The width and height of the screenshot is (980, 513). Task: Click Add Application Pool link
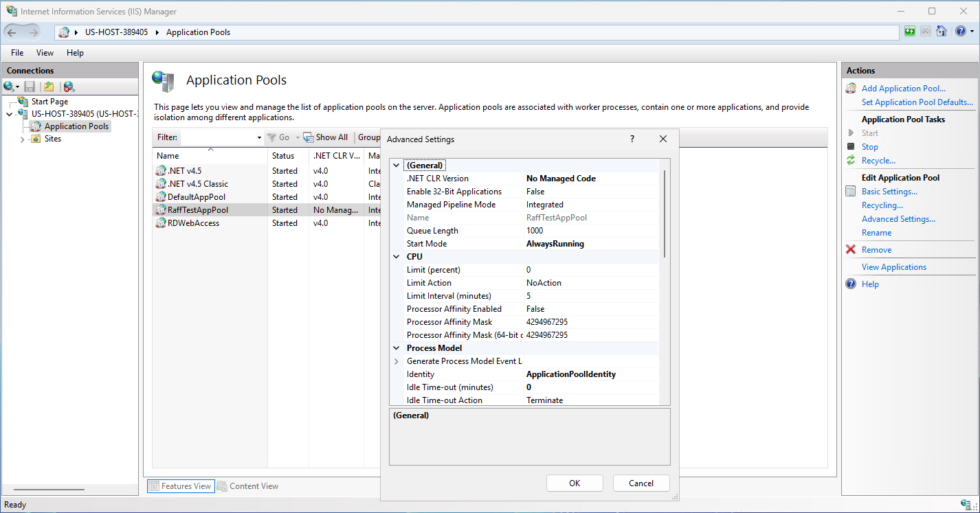point(903,89)
